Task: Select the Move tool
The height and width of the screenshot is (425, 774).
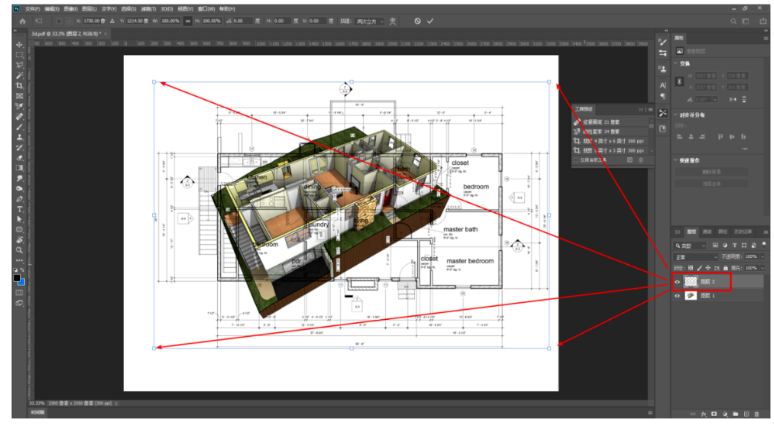Action: click(20, 45)
